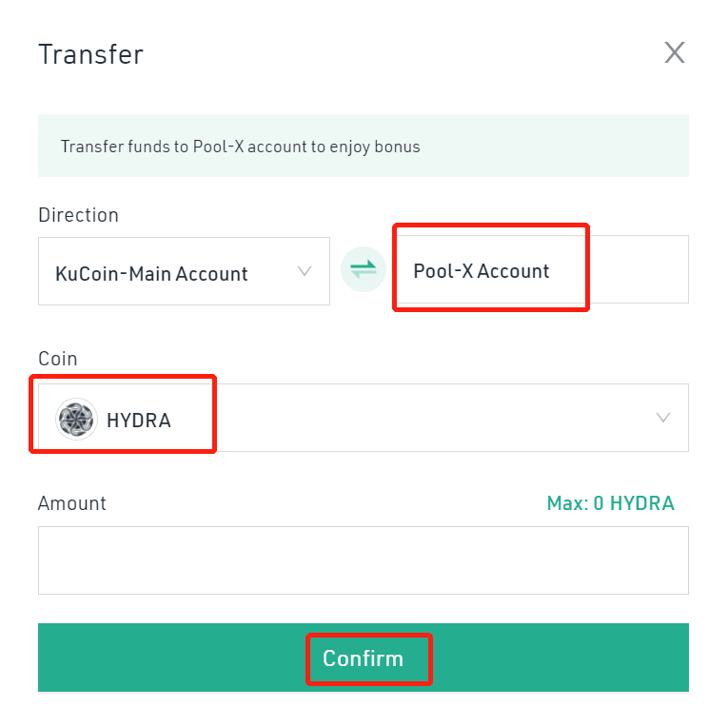
Task: Fill the maximum via Max: 0 HYDRA
Action: 611,503
